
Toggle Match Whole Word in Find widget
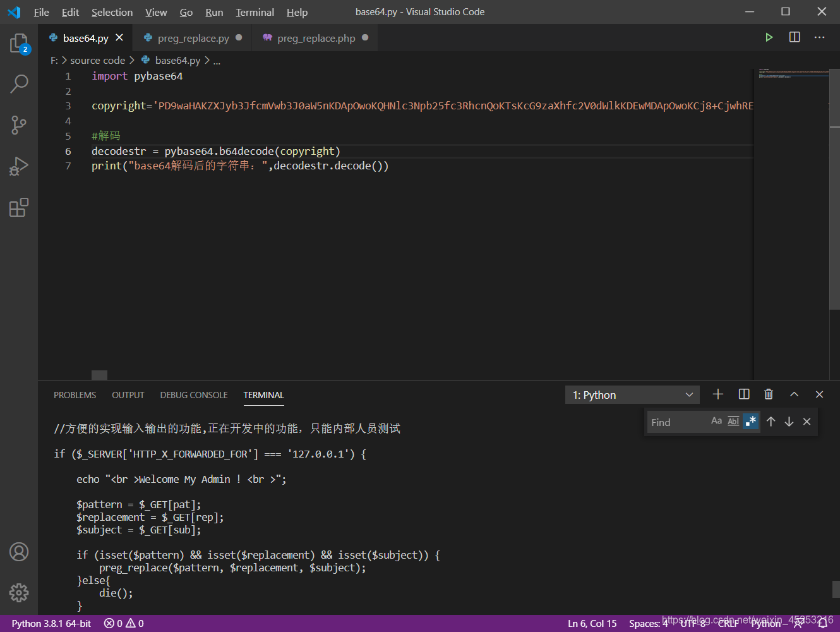[x=733, y=421]
